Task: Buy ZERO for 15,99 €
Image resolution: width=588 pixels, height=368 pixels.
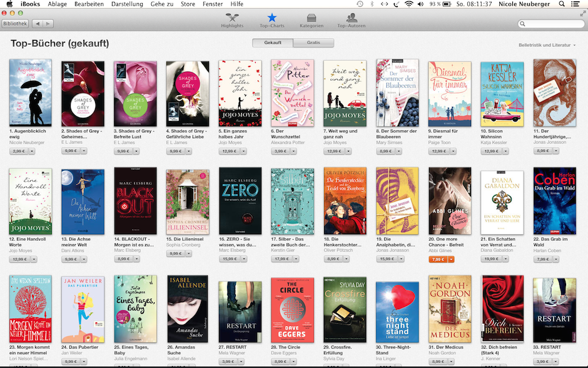Action: pyautogui.click(x=230, y=259)
